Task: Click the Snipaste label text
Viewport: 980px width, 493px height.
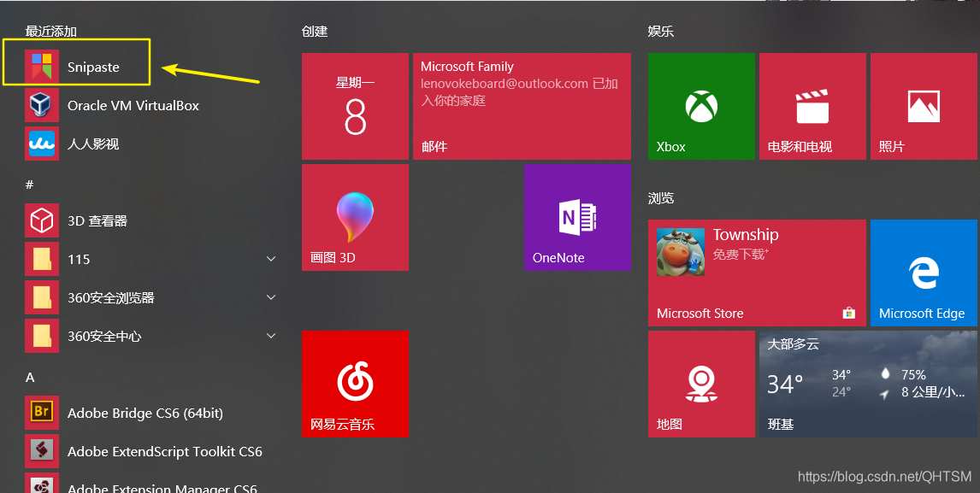Action: coord(93,67)
